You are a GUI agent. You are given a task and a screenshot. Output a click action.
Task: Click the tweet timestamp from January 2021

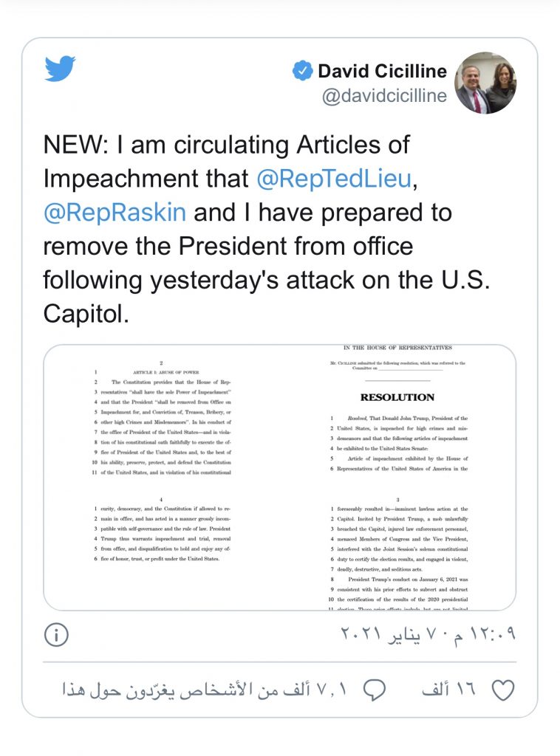pos(427,634)
